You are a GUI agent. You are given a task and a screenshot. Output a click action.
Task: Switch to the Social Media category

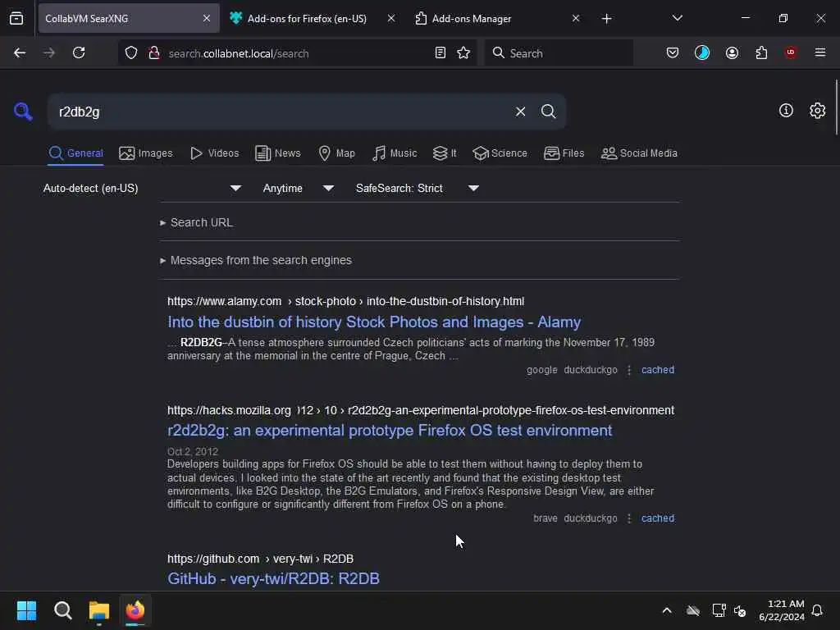(x=639, y=153)
